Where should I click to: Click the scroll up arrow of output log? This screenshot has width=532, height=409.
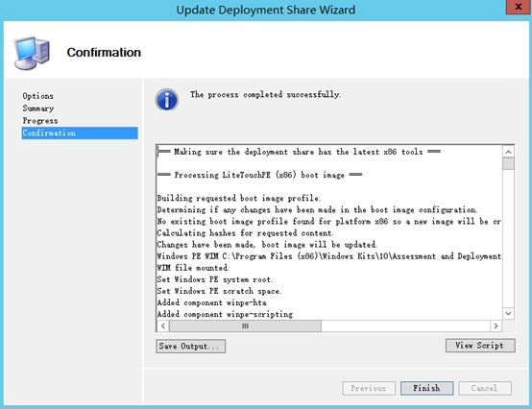pyautogui.click(x=508, y=152)
